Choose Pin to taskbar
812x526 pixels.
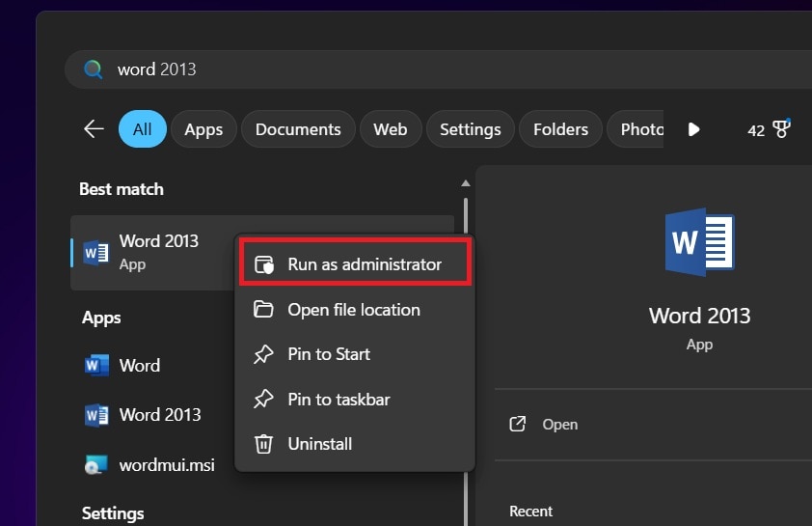pos(355,400)
